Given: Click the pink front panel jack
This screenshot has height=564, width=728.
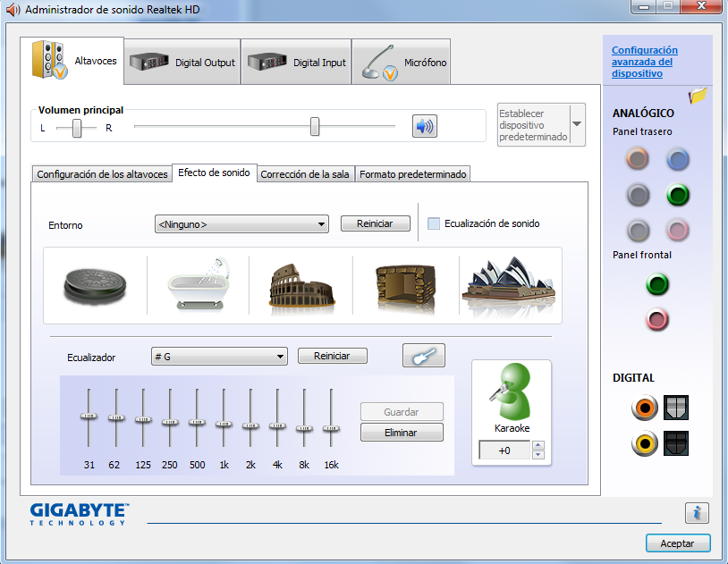Looking at the screenshot, I should pos(657,320).
